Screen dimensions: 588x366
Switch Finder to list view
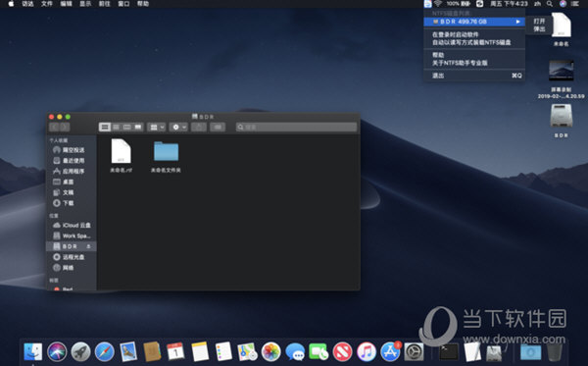117,128
